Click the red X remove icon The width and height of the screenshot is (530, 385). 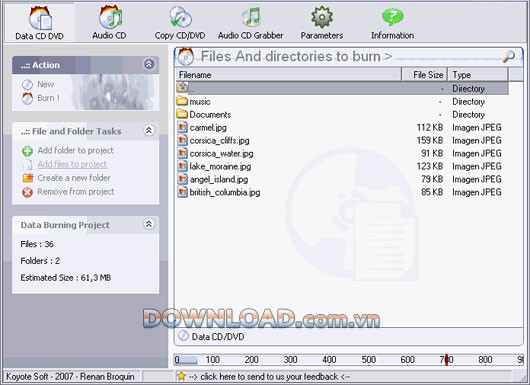pos(27,192)
